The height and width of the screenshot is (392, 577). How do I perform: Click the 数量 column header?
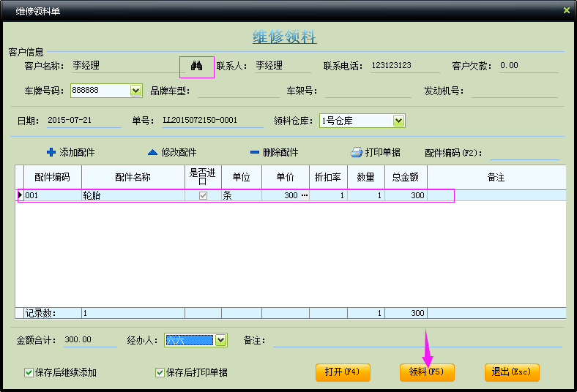tap(366, 178)
